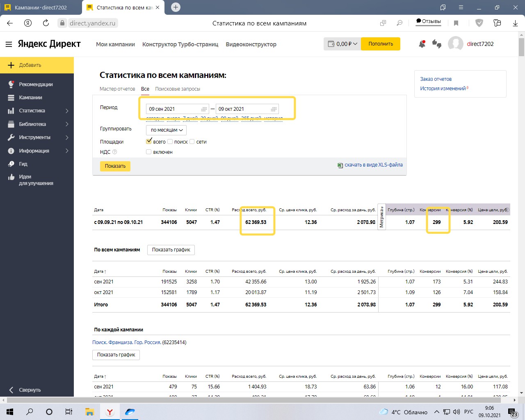Open the 0,00 ₽ balance dropdown
The image size is (525, 420).
(x=342, y=44)
